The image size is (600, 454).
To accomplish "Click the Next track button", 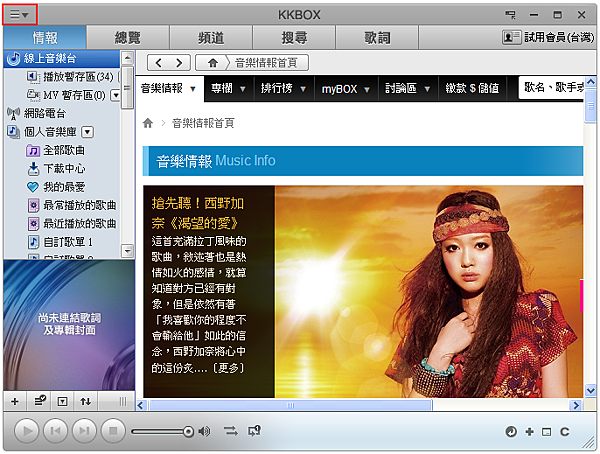I will pyautogui.click(x=85, y=431).
